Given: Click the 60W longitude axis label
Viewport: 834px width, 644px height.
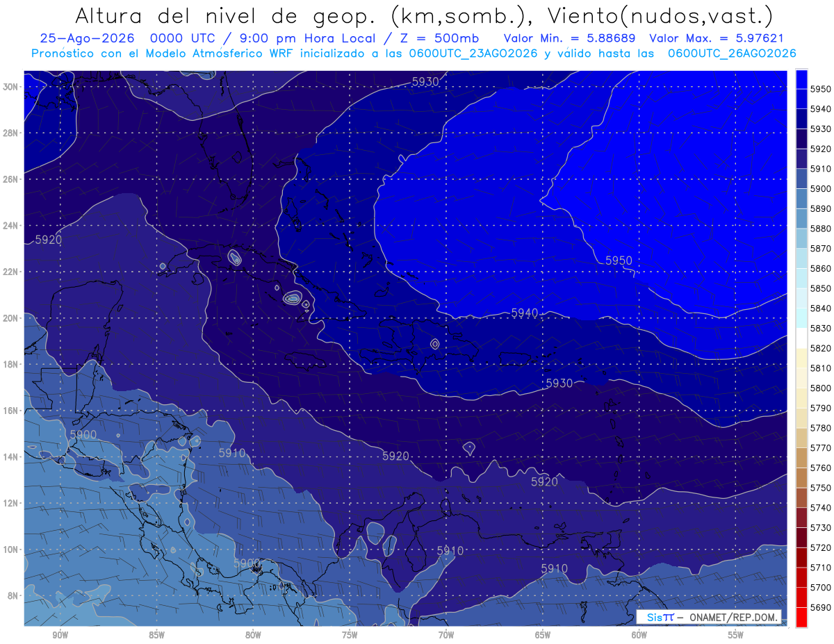Looking at the screenshot, I should [x=639, y=635].
